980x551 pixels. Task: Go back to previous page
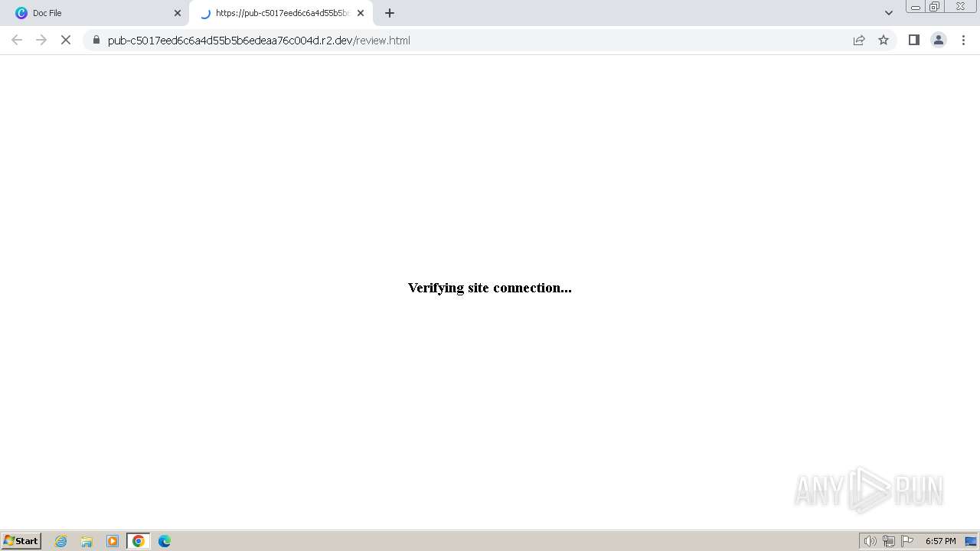(x=17, y=40)
